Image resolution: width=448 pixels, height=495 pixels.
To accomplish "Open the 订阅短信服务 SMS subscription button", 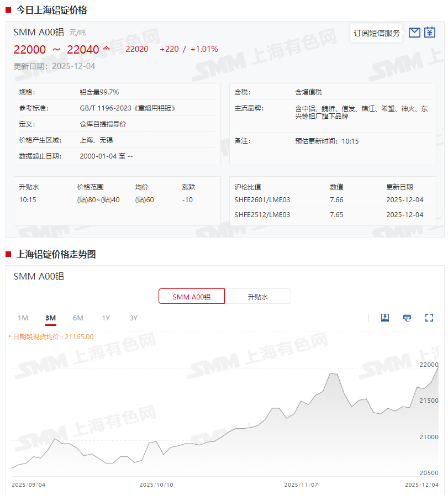I will [x=376, y=33].
